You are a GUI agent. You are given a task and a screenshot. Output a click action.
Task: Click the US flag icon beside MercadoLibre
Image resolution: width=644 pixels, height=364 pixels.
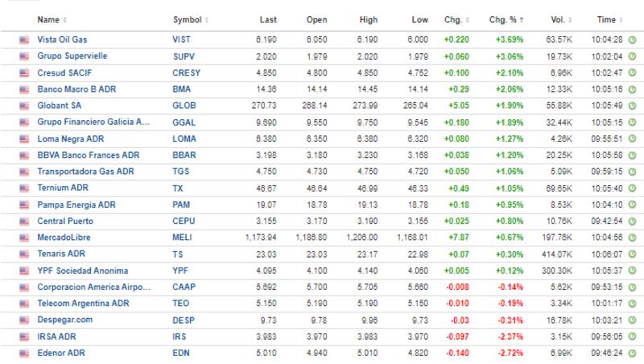click(23, 237)
